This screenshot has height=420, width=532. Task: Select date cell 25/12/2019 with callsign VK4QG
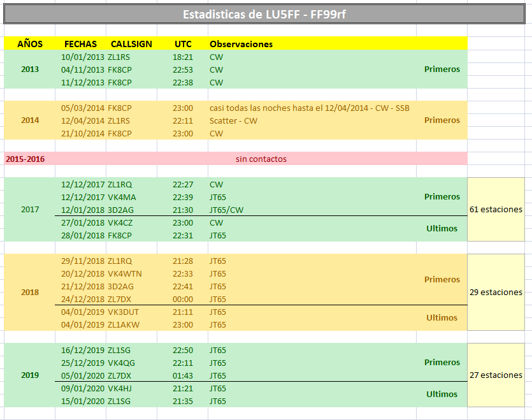(82, 363)
